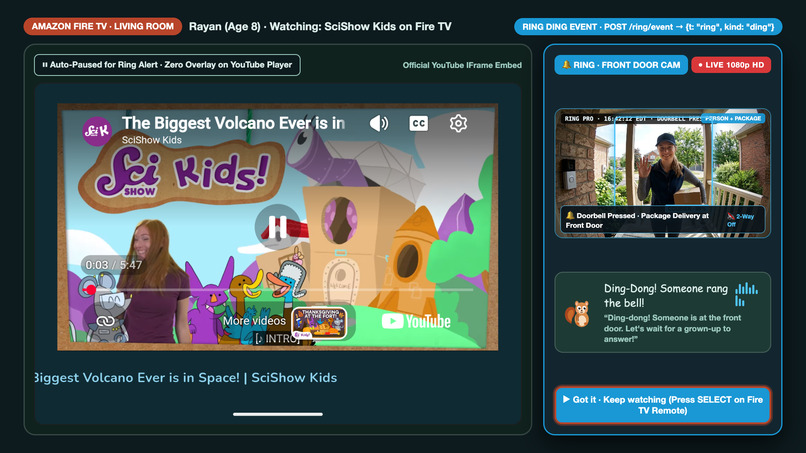This screenshot has height=453, width=806.
Task: Click the 'RING · FRONT DOOR CAM' badge
Action: click(x=621, y=65)
